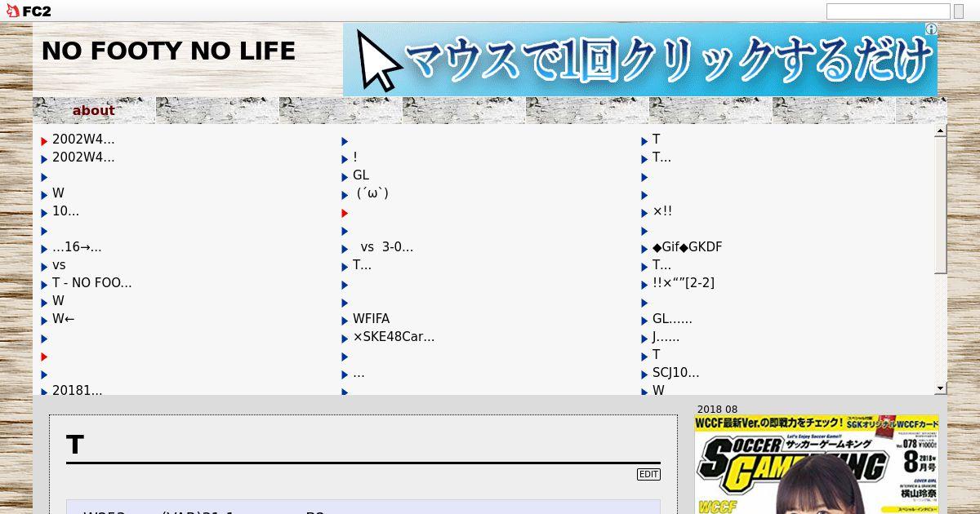
Task: Open the '10...' list link
Action: [65, 210]
